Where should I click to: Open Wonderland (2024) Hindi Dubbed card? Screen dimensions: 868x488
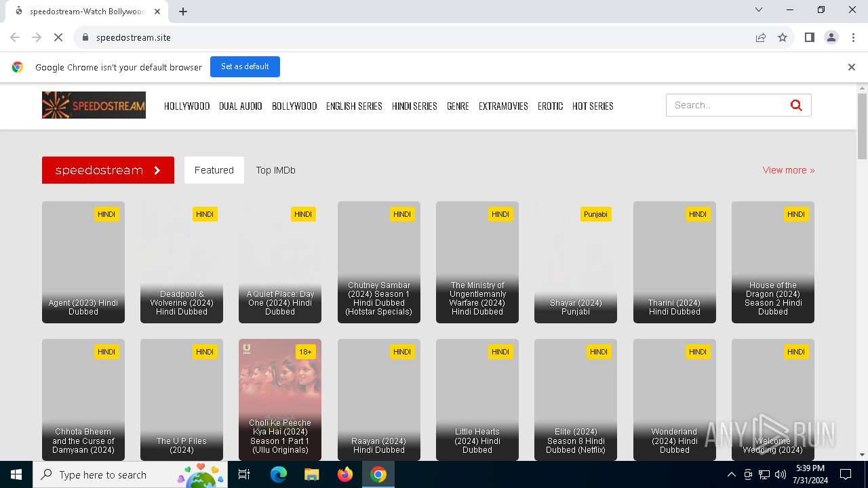pos(675,400)
